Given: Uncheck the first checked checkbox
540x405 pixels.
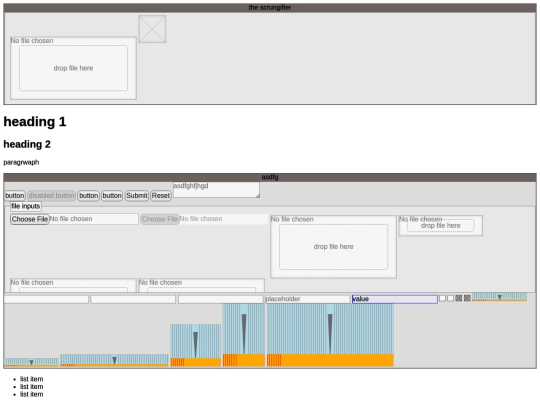Looking at the screenshot, I should point(459,298).
